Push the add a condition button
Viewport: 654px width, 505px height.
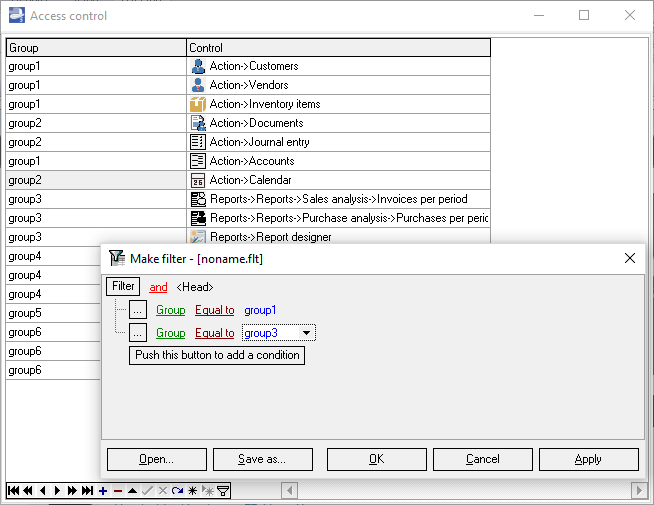pos(216,355)
